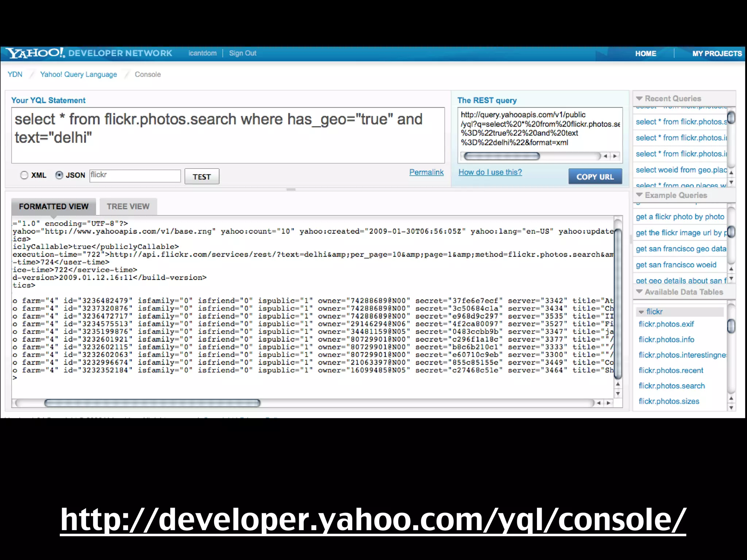Collapse the Example Queries section
The height and width of the screenshot is (560, 747).
tap(639, 195)
